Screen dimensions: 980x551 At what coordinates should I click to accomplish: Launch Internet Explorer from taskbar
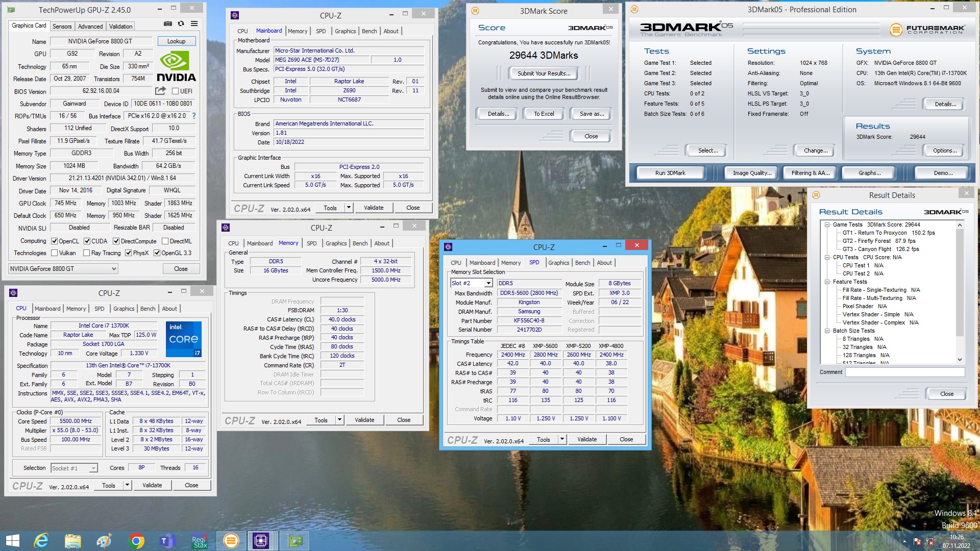(x=41, y=541)
